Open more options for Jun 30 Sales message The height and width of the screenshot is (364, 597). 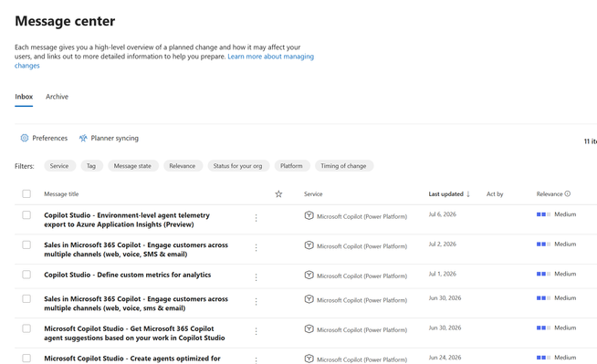click(256, 302)
